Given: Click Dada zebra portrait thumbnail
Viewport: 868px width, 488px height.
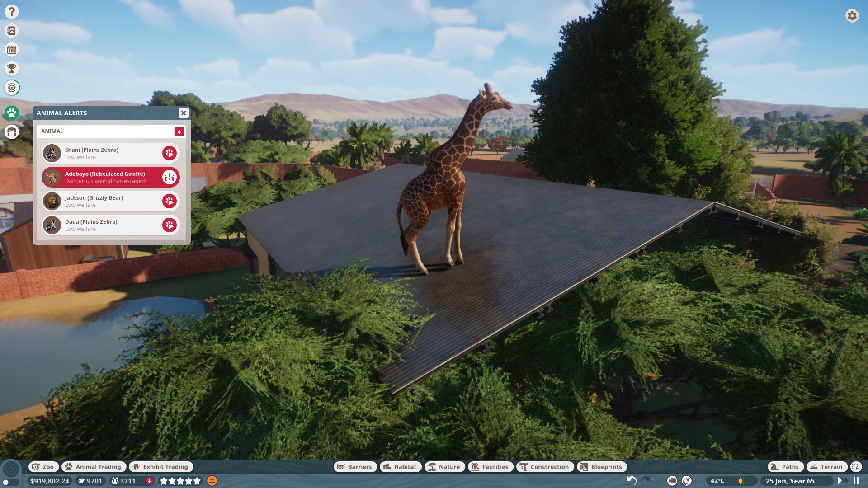Looking at the screenshot, I should pos(52,225).
